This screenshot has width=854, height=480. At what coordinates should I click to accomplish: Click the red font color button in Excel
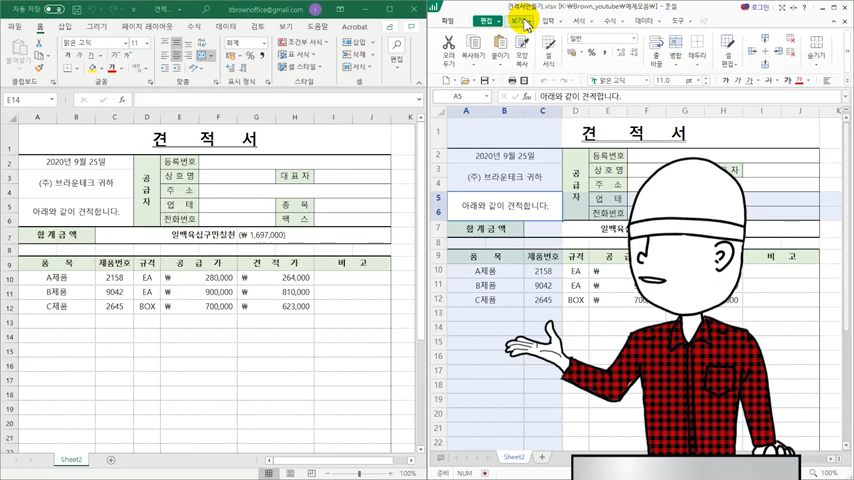pyautogui.click(x=112, y=68)
